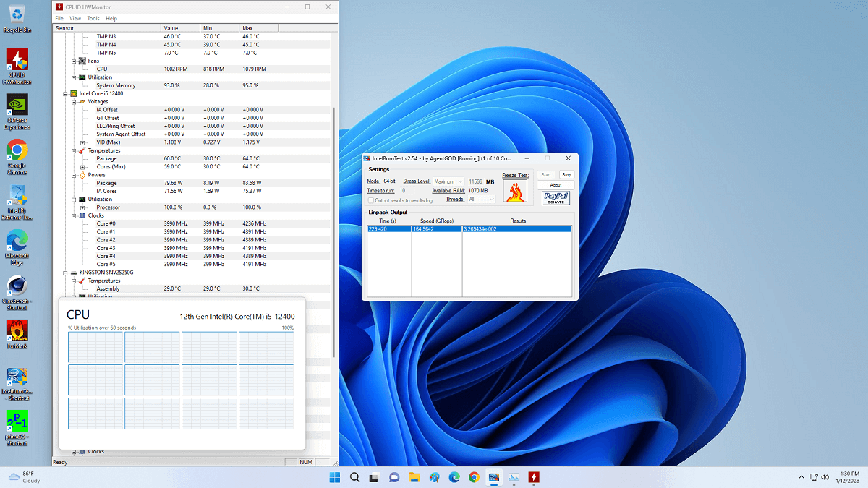Click the Min column header
The width and height of the screenshot is (868, 488).
click(219, 28)
